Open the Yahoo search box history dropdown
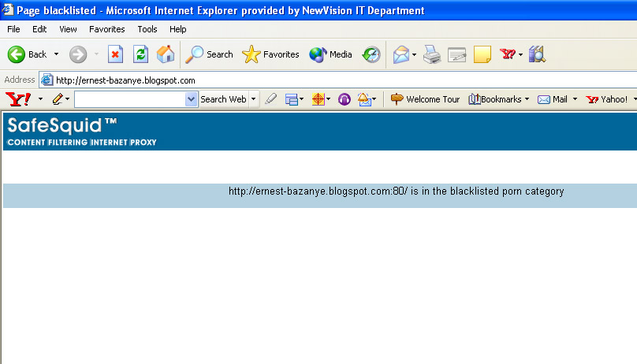The height and width of the screenshot is (364, 637). point(191,99)
